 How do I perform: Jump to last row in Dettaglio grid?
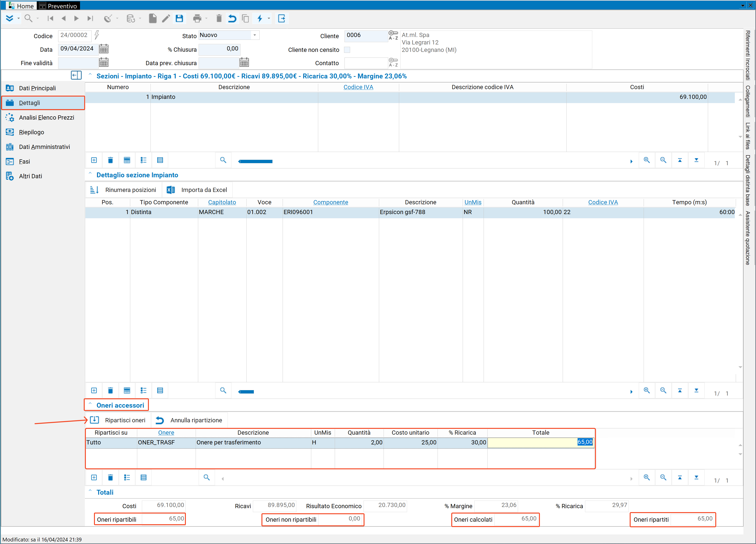pos(696,391)
